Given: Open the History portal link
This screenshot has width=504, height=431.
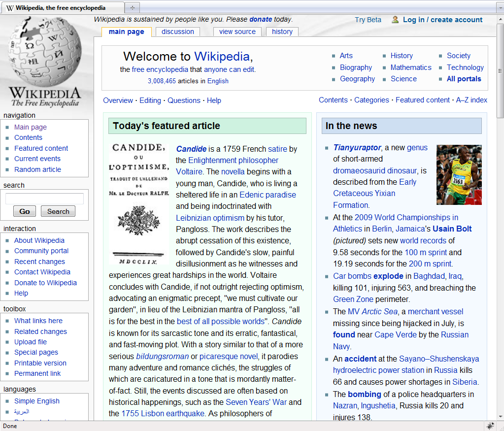Looking at the screenshot, I should click(x=402, y=56).
